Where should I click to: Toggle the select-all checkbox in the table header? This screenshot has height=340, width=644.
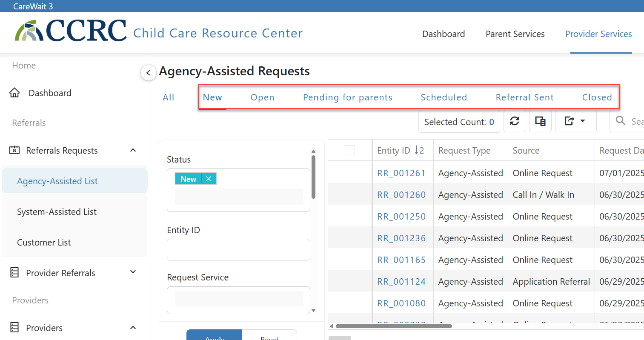350,150
